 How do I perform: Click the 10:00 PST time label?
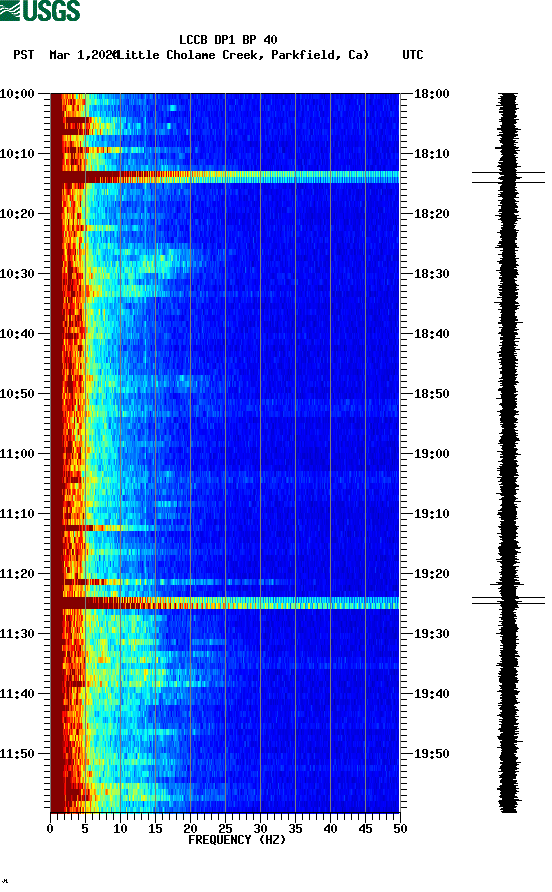pos(17,94)
